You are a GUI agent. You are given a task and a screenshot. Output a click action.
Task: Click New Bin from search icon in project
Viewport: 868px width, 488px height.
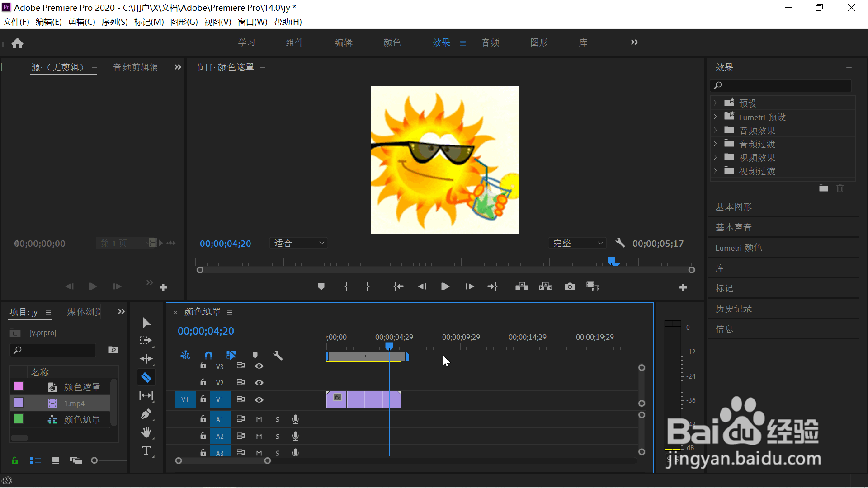(113, 350)
